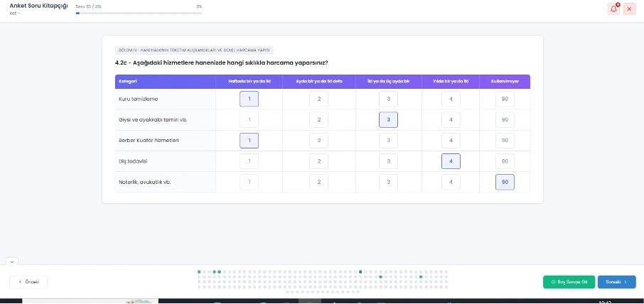Click the Bölüm IV section label tag
644x304 pixels.
[193, 50]
